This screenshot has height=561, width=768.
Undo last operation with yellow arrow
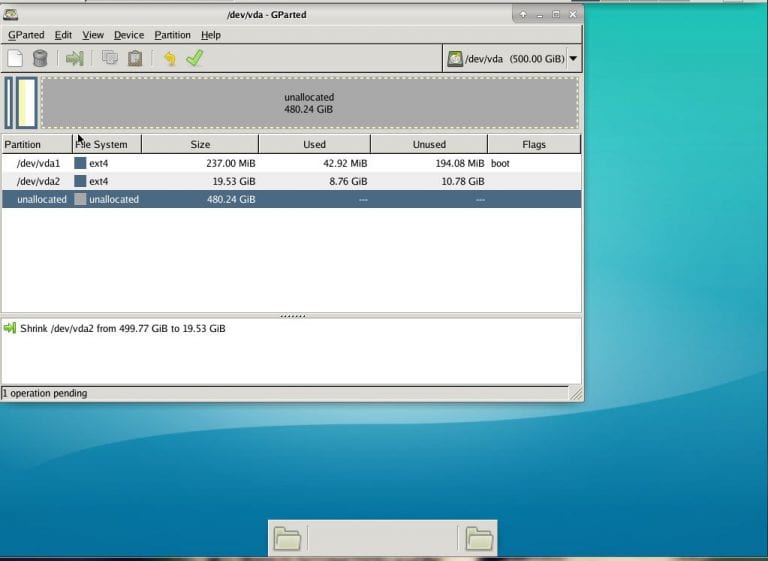coord(169,59)
